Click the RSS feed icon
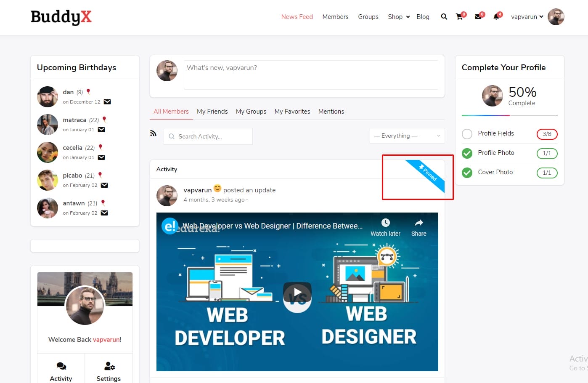Image resolution: width=588 pixels, height=383 pixels. click(x=153, y=133)
